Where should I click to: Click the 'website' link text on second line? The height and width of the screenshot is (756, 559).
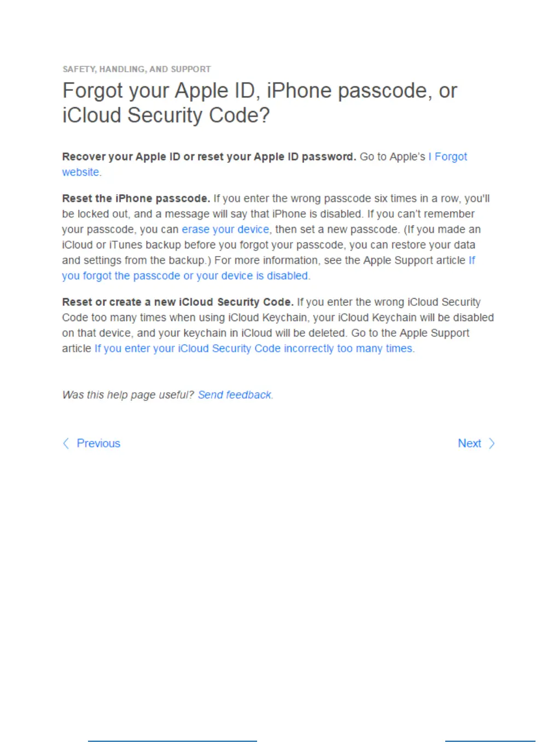pyautogui.click(x=81, y=172)
